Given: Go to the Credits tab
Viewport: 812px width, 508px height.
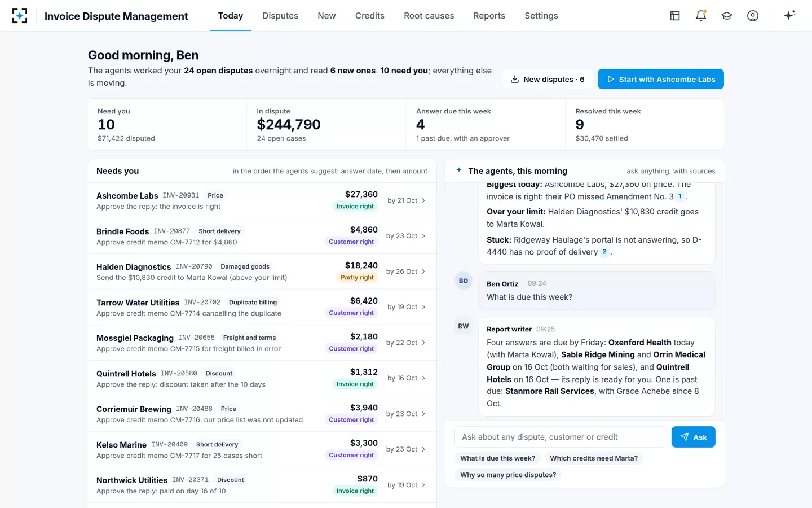Looking at the screenshot, I should pyautogui.click(x=370, y=16).
